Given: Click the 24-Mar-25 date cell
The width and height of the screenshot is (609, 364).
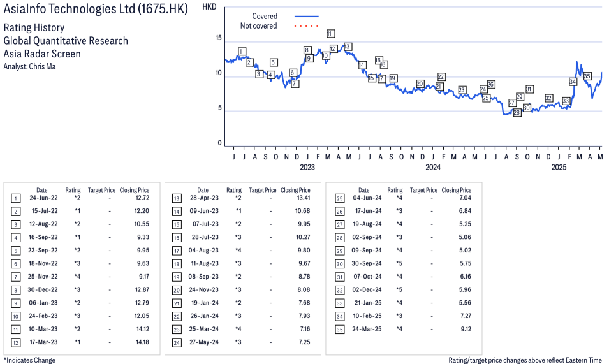Looking at the screenshot, I should tap(367, 329).
